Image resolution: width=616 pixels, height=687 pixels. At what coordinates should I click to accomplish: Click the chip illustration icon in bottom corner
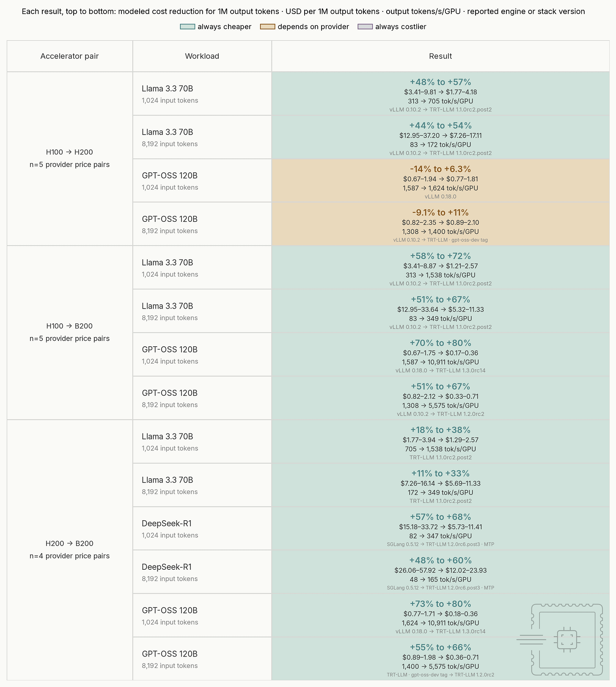pos(560,640)
